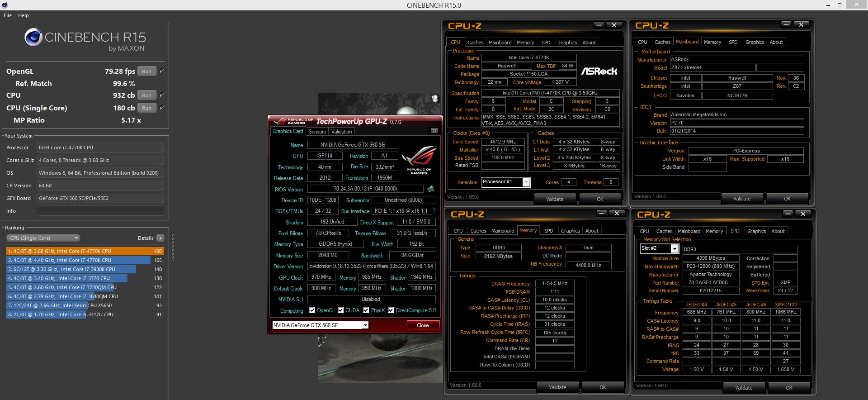Open About tab in top-left CPU-Z window

tap(589, 43)
